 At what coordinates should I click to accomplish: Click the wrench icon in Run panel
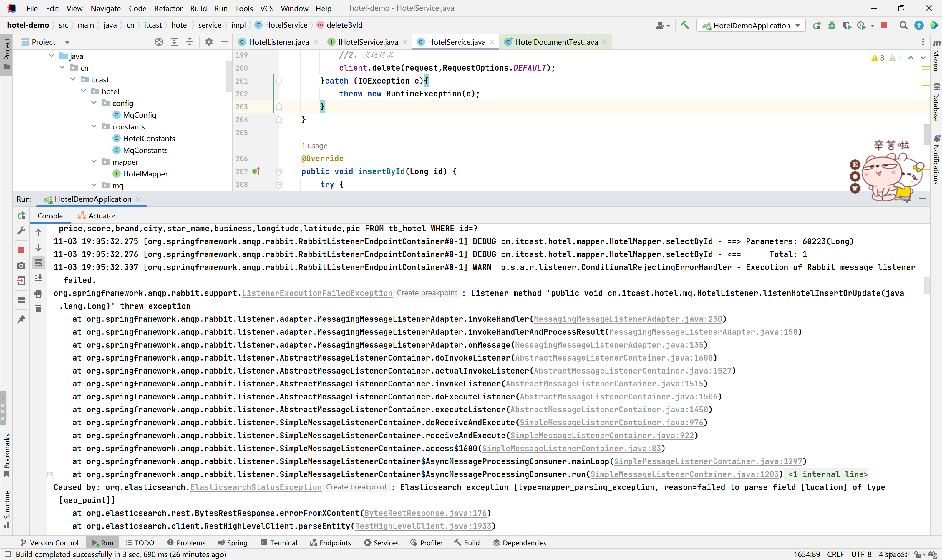click(x=21, y=231)
